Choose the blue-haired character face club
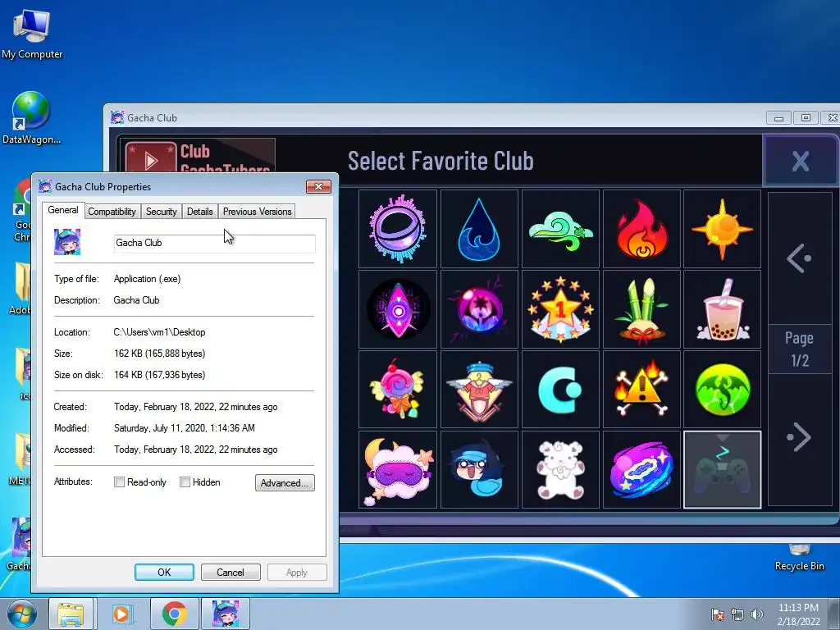Screen dimensions: 840x630 click(x=479, y=470)
